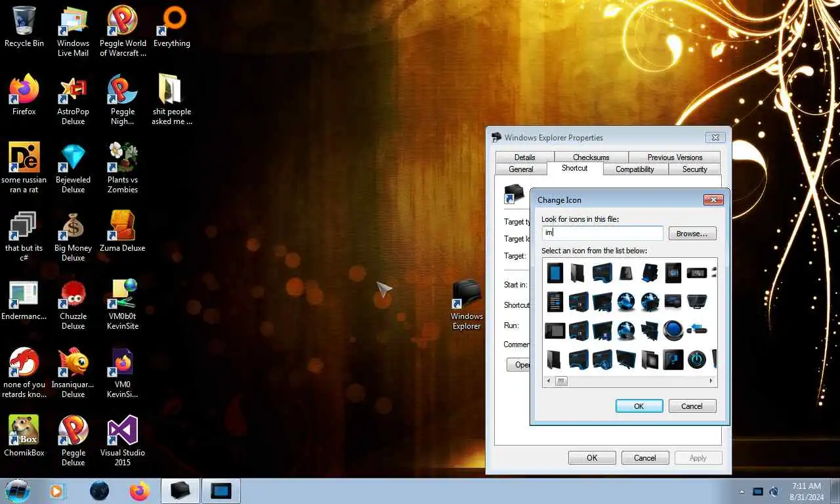
Task: Select the Shortcut tab
Action: pos(574,168)
